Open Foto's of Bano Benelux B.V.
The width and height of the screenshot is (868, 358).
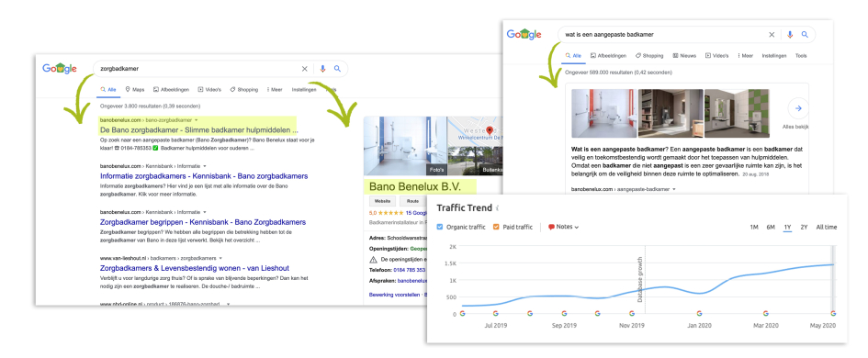pyautogui.click(x=405, y=146)
